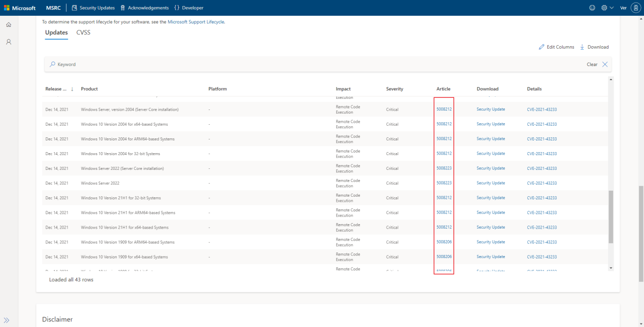This screenshot has width=644, height=327.
Task: Open the MSRC header link
Action: pyautogui.click(x=54, y=8)
